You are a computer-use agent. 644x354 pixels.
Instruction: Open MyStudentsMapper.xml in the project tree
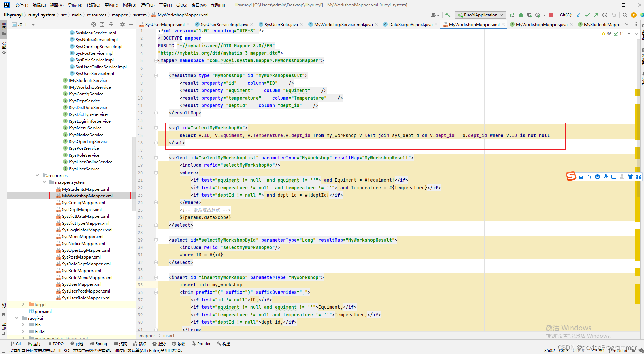pyautogui.click(x=85, y=189)
